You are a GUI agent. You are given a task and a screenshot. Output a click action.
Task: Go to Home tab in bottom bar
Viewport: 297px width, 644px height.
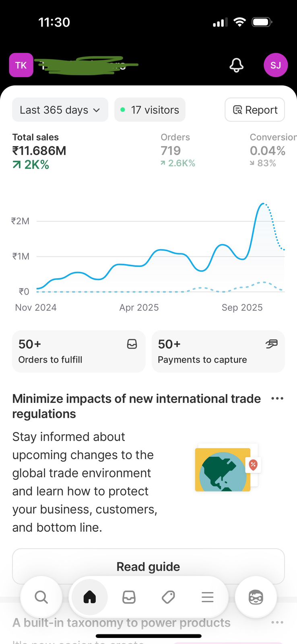[89, 597]
